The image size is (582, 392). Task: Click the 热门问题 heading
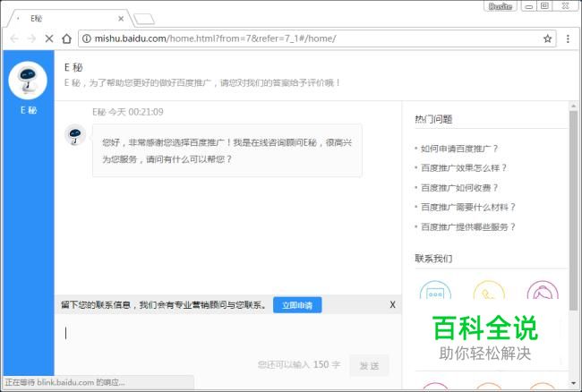(x=433, y=119)
